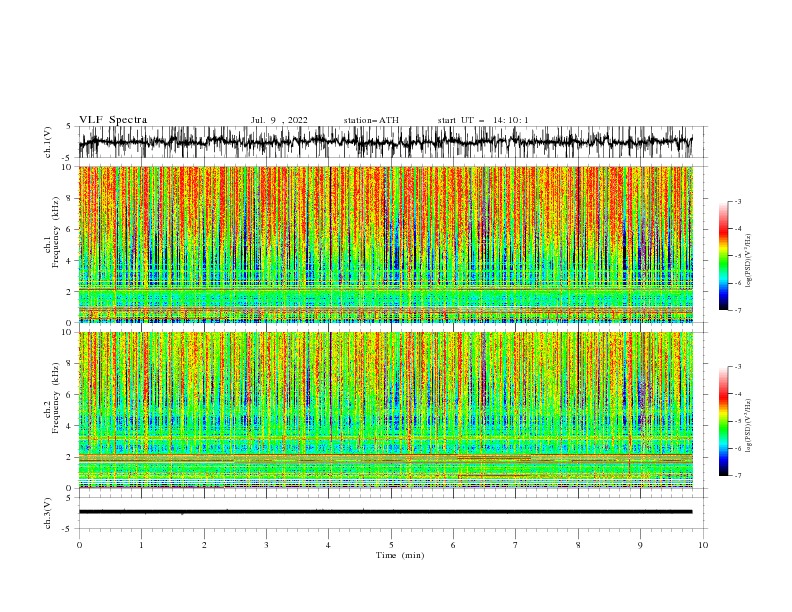
Task: Click the time axis tick label "10"
Action: coord(703,545)
